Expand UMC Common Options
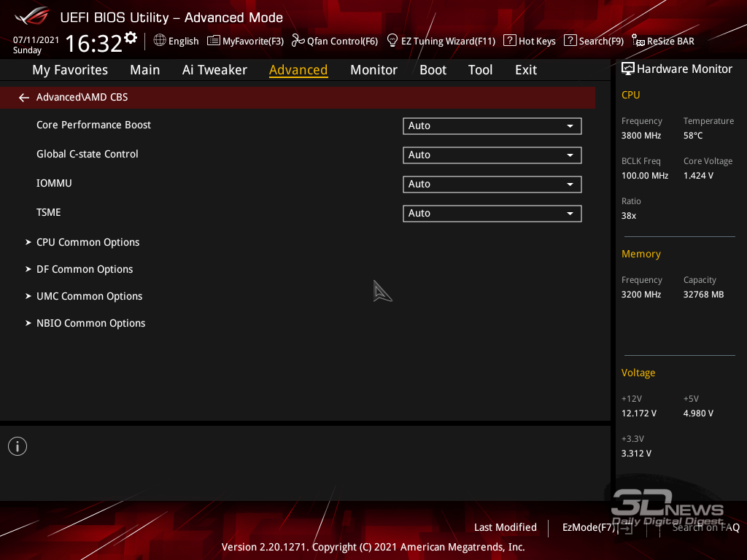 [x=89, y=296]
